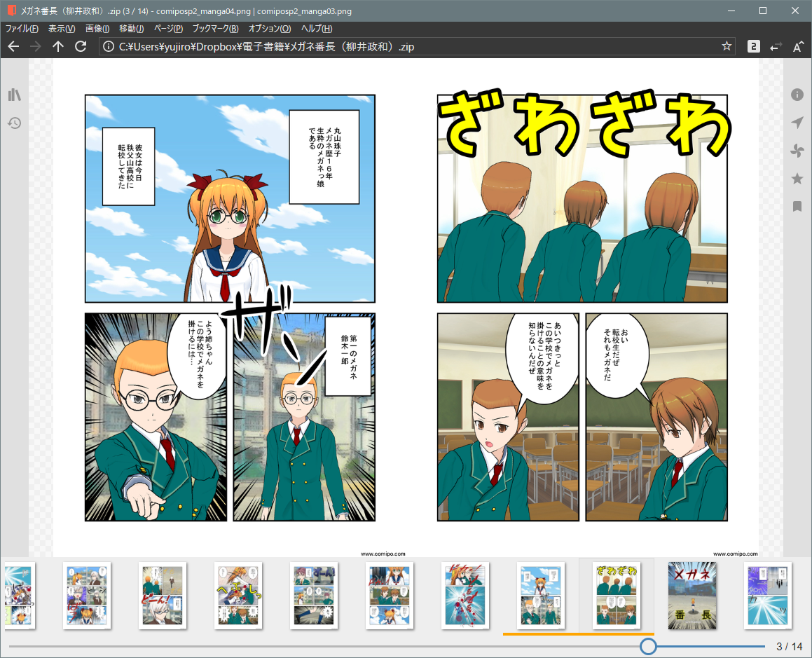Open the ファイル(F) menu

click(x=22, y=29)
